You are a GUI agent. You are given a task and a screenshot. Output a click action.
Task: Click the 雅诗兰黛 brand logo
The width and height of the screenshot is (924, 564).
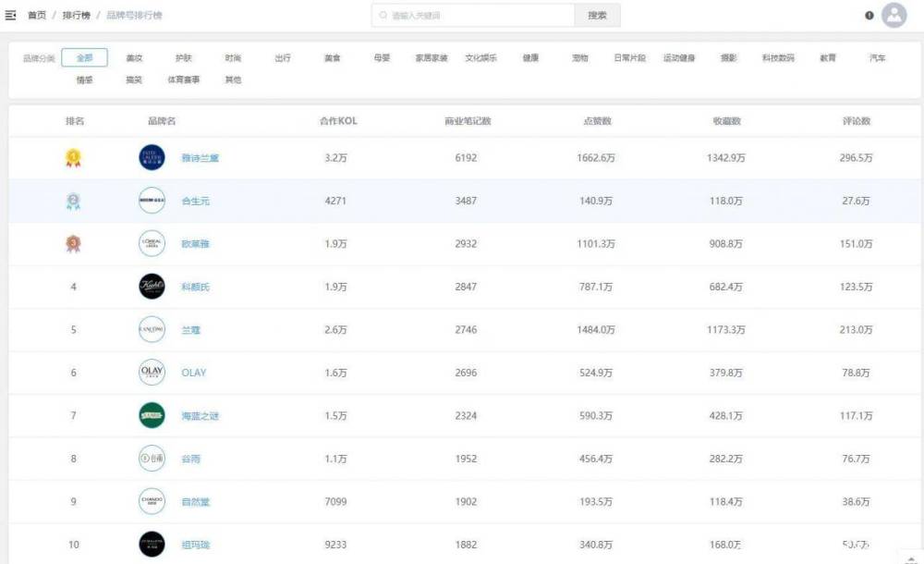tap(152, 157)
